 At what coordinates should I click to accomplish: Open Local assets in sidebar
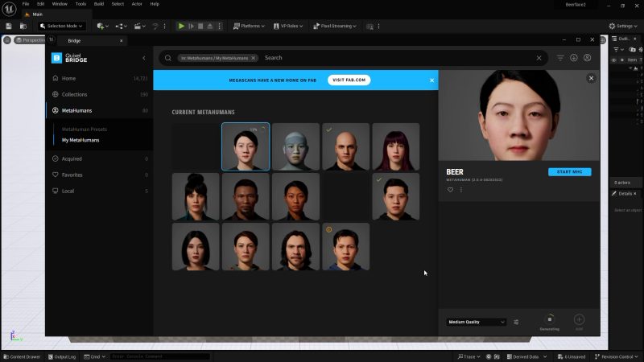tap(68, 191)
